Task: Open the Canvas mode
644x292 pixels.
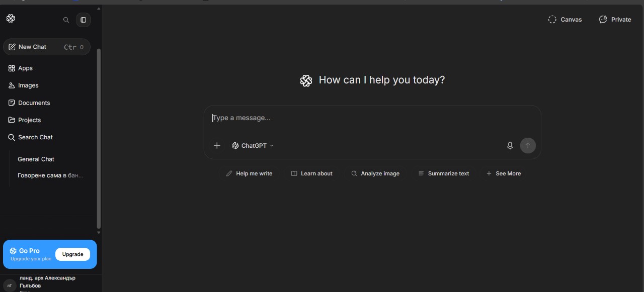Action: point(565,20)
